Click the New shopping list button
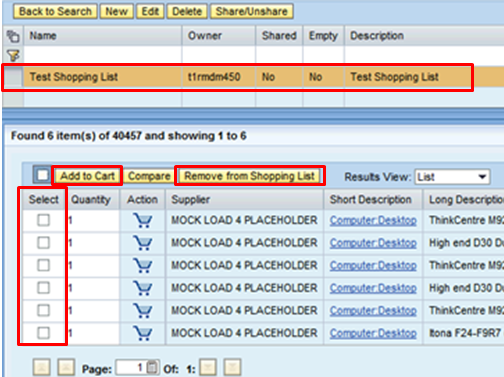504x377 pixels. pos(117,11)
